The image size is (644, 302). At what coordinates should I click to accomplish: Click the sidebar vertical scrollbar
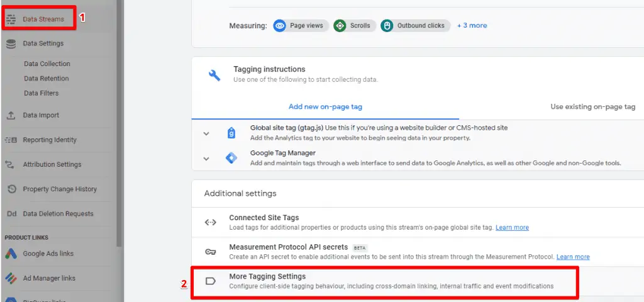click(119, 123)
